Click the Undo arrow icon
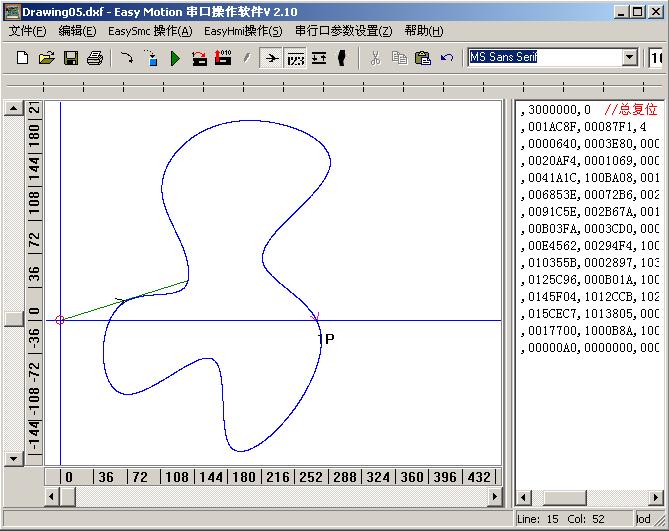The height and width of the screenshot is (531, 669). point(447,58)
